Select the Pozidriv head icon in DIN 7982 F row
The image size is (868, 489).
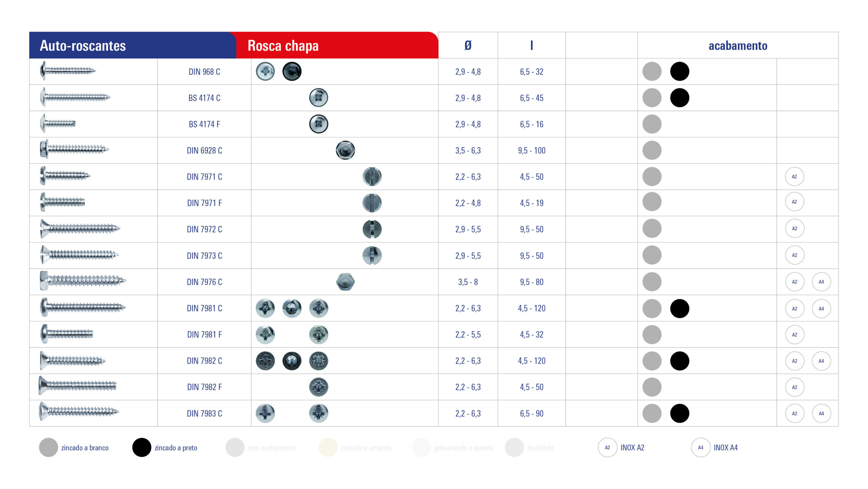click(318, 387)
